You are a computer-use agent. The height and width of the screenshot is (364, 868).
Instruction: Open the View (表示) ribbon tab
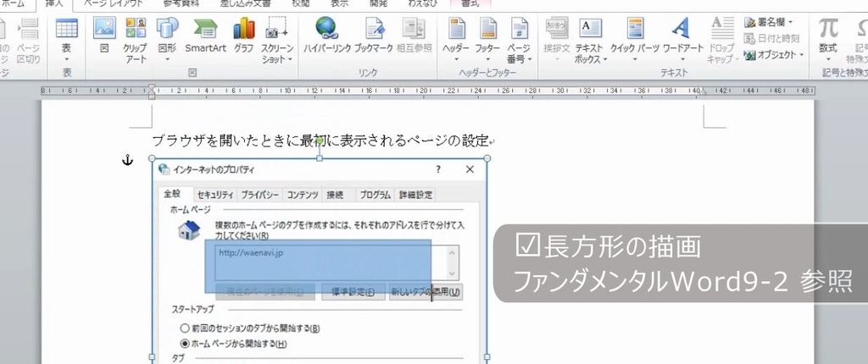339,4
